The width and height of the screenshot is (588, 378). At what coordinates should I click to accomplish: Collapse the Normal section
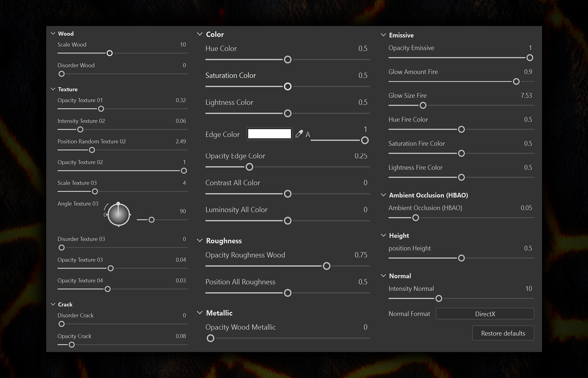tap(383, 276)
